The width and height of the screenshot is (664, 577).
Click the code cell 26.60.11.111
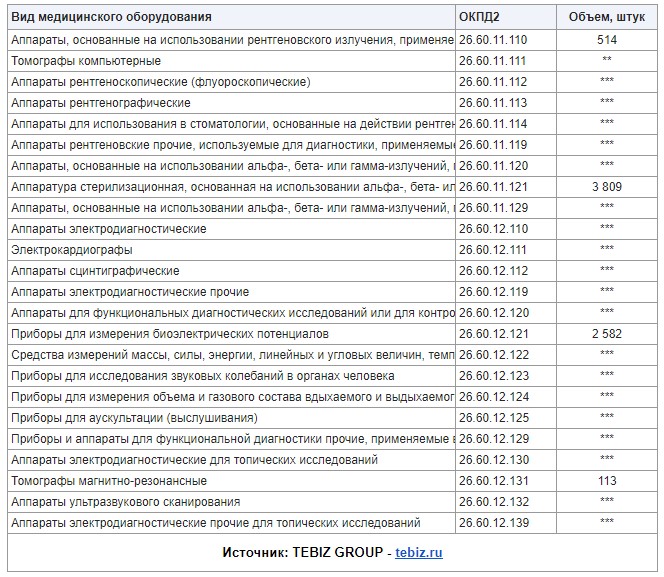pyautogui.click(x=506, y=61)
